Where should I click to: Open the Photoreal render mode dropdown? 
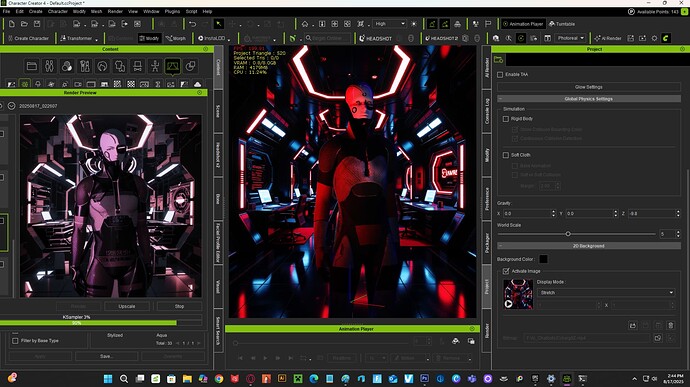pyautogui.click(x=570, y=38)
